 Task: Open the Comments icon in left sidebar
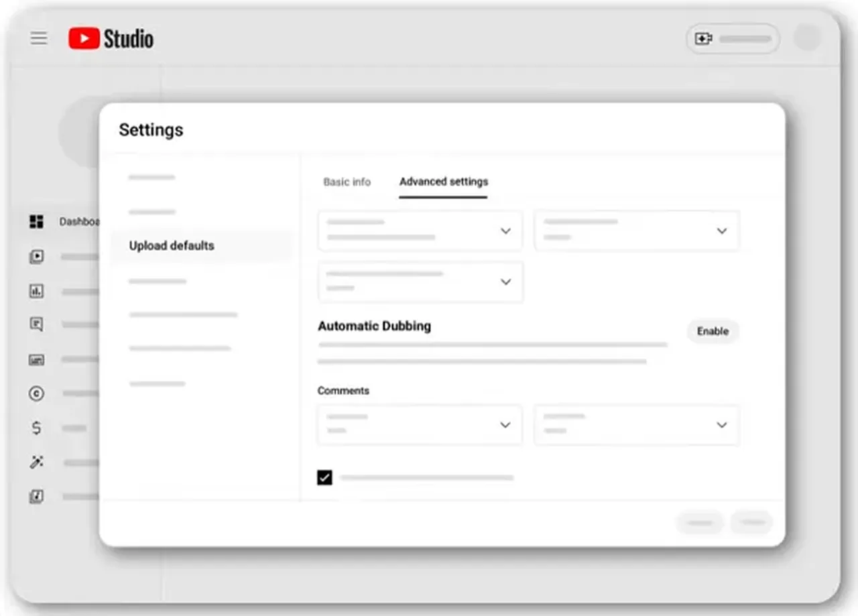[36, 325]
